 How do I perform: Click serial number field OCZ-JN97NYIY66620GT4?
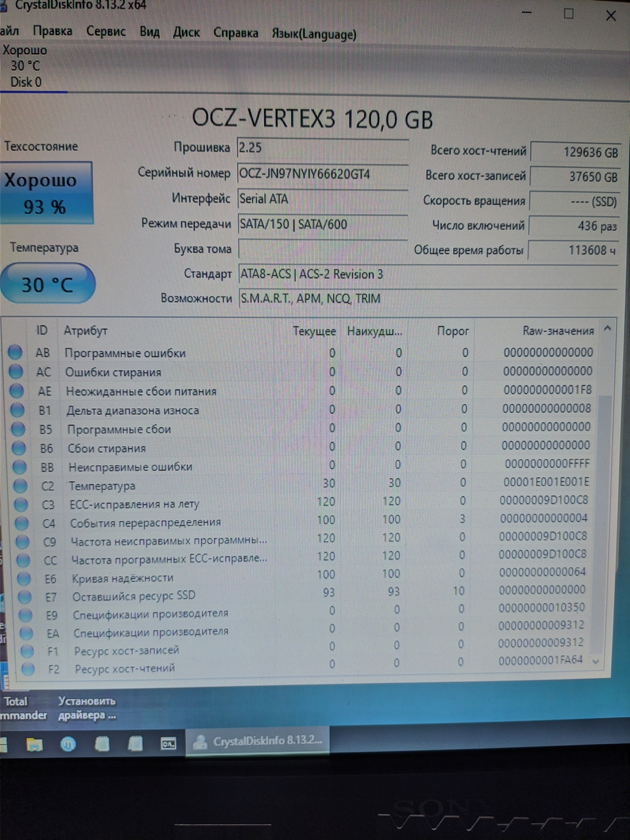(x=322, y=174)
